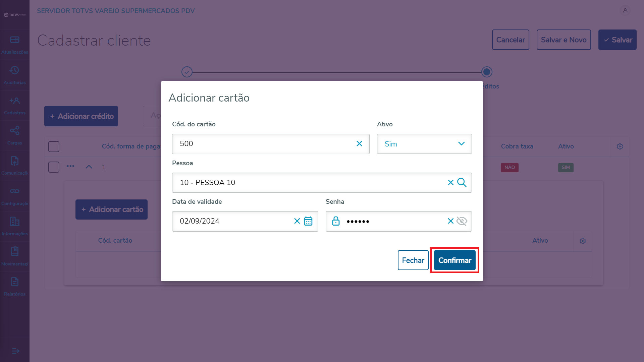Check the header select-all checkbox
This screenshot has width=644, height=362.
[54, 146]
